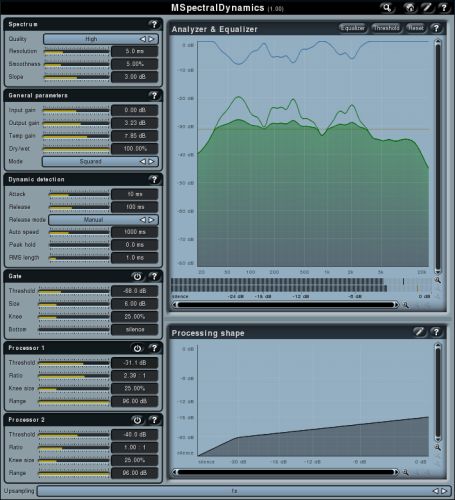Click the Processing shape pencil edit icon
This screenshot has height=500, width=455.
click(419, 332)
